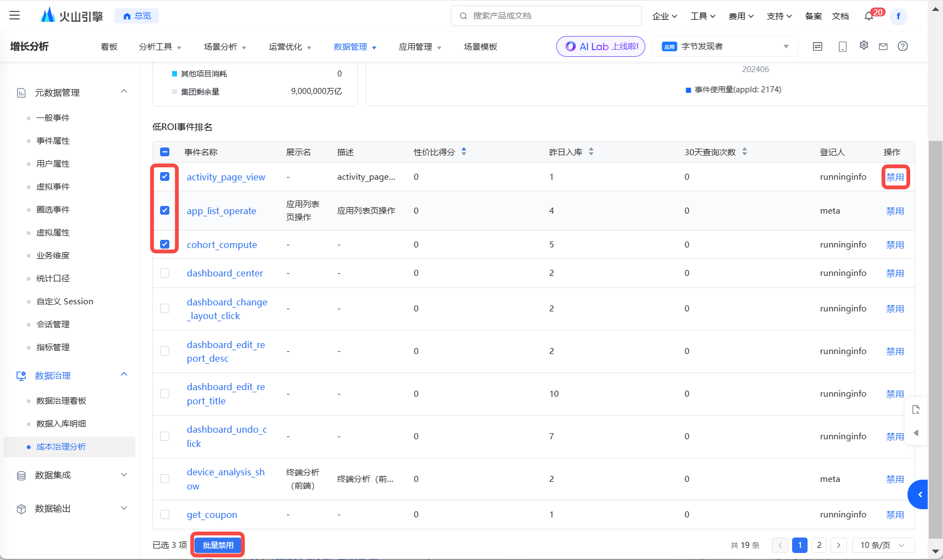Toggle the select-all header checkbox
The width and height of the screenshot is (943, 560).
point(165,152)
